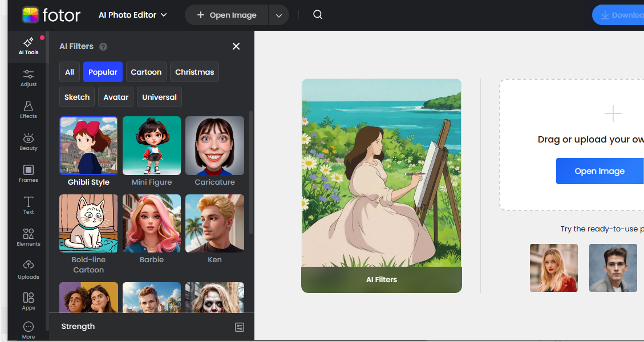Click the search magnifier icon
The height and width of the screenshot is (342, 644).
pyautogui.click(x=318, y=15)
